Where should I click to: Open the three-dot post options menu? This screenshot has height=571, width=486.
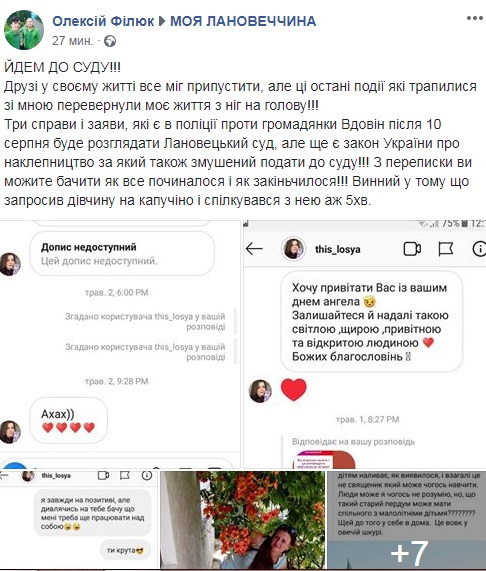pyautogui.click(x=475, y=18)
